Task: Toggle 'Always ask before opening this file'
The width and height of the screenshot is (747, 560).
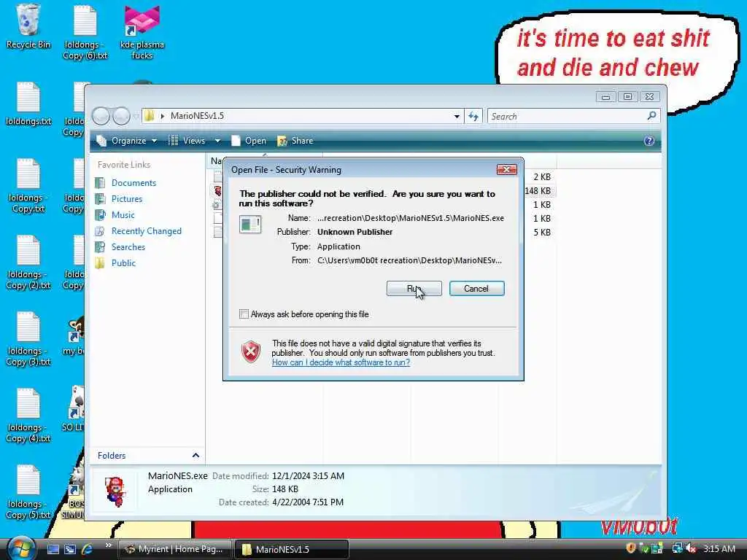Action: pyautogui.click(x=244, y=314)
